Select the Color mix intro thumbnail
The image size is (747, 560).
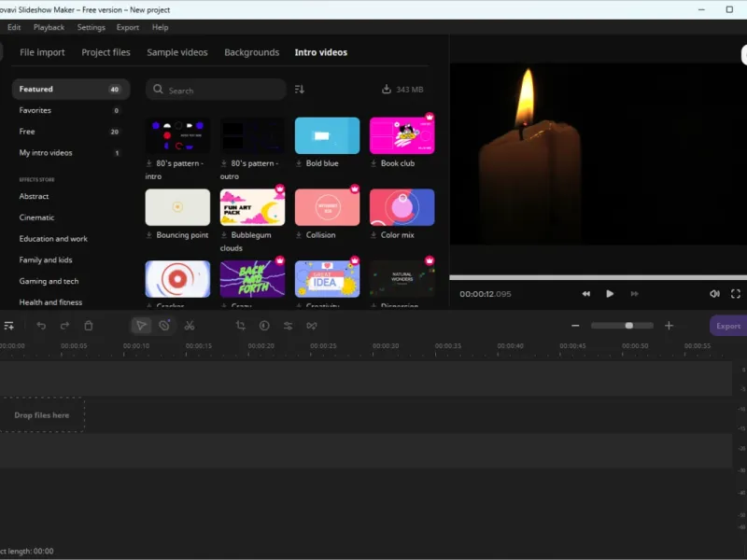tap(402, 207)
